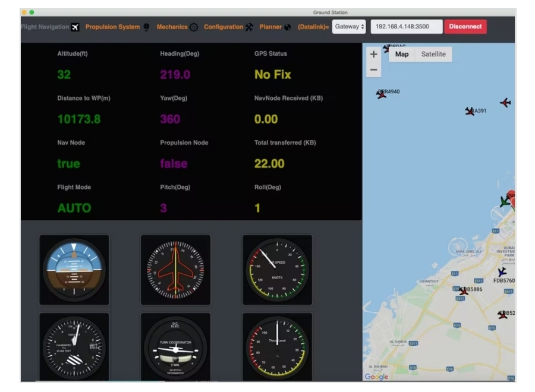Click the airspeed knots gauge
The image size is (535, 392).
coord(278,270)
